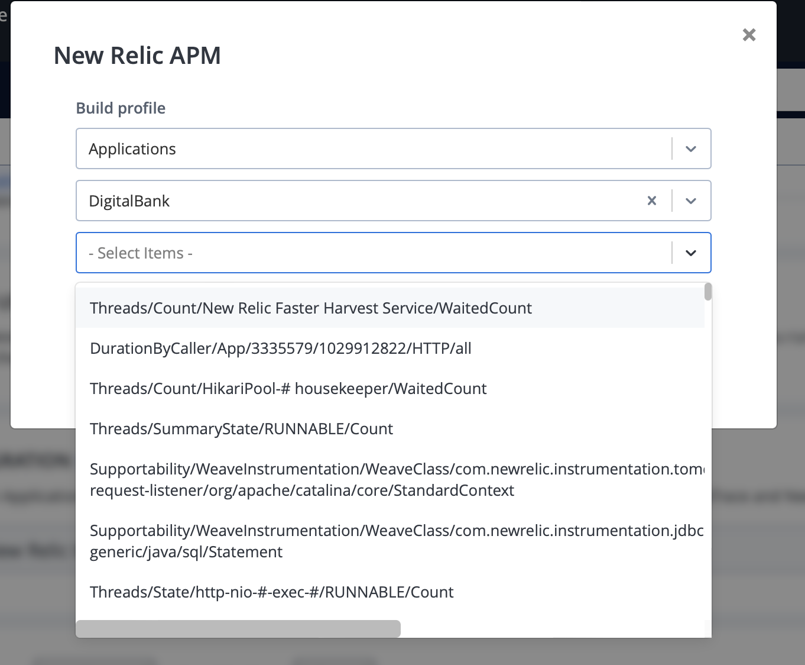This screenshot has height=665, width=805.
Task: Click the Select Items input field
Action: pos(393,253)
